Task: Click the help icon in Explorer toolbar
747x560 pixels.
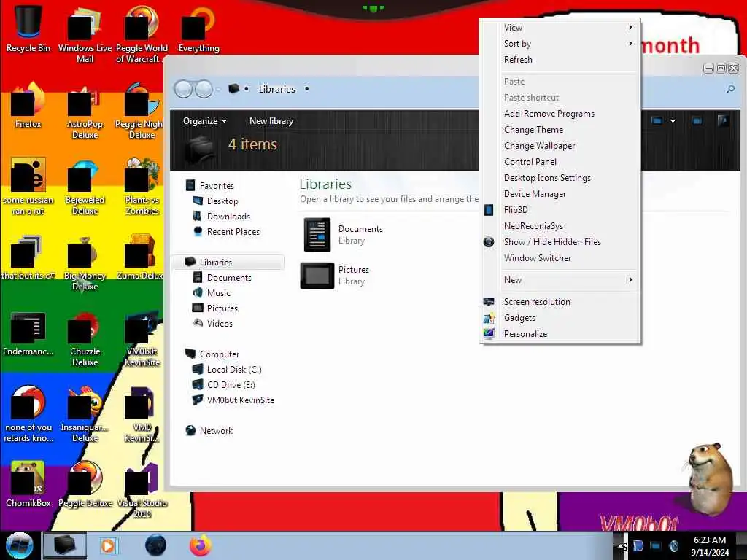Action: click(x=723, y=121)
